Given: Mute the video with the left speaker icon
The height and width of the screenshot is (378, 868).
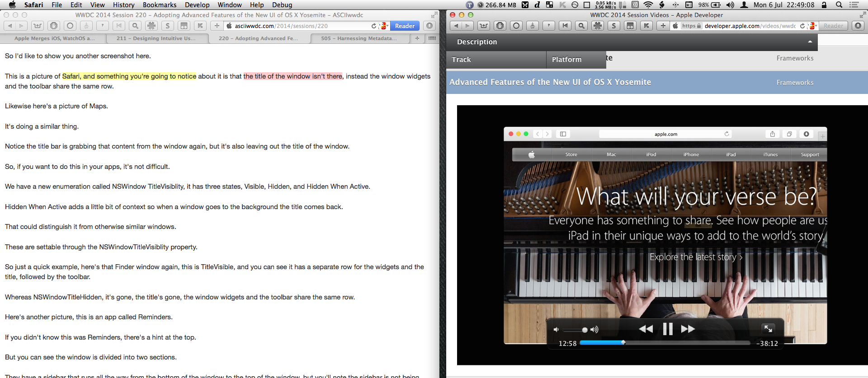Looking at the screenshot, I should point(557,330).
